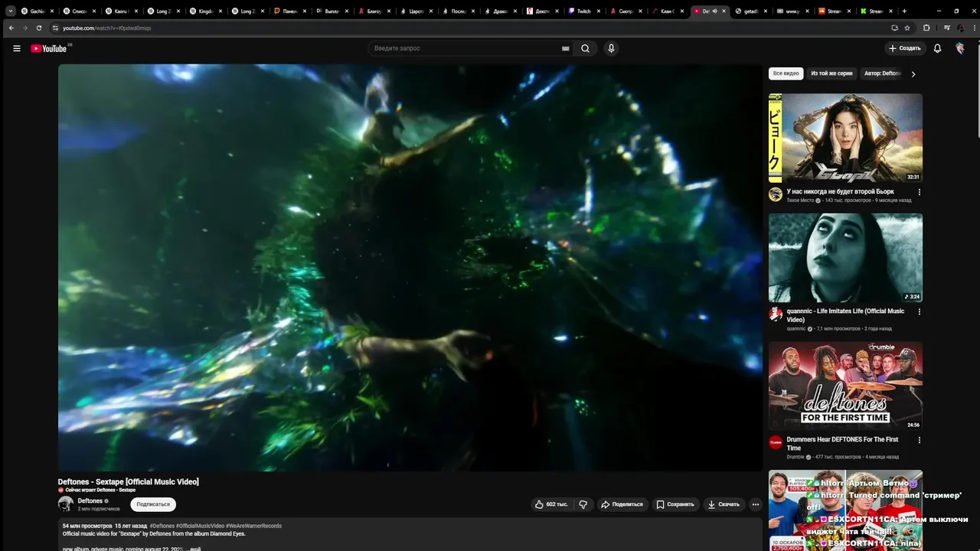Click the #OfficialMusicVideo hashtag
The image size is (980, 551).
pyautogui.click(x=200, y=526)
